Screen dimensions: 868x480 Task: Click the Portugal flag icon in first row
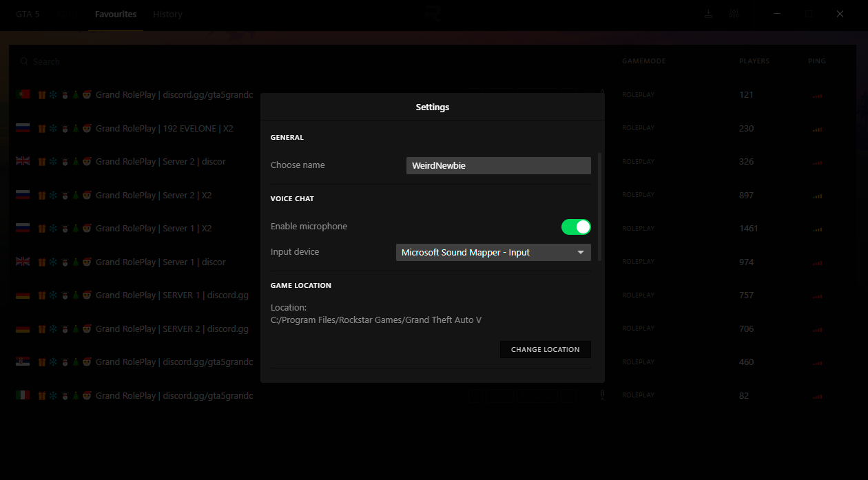tap(23, 95)
